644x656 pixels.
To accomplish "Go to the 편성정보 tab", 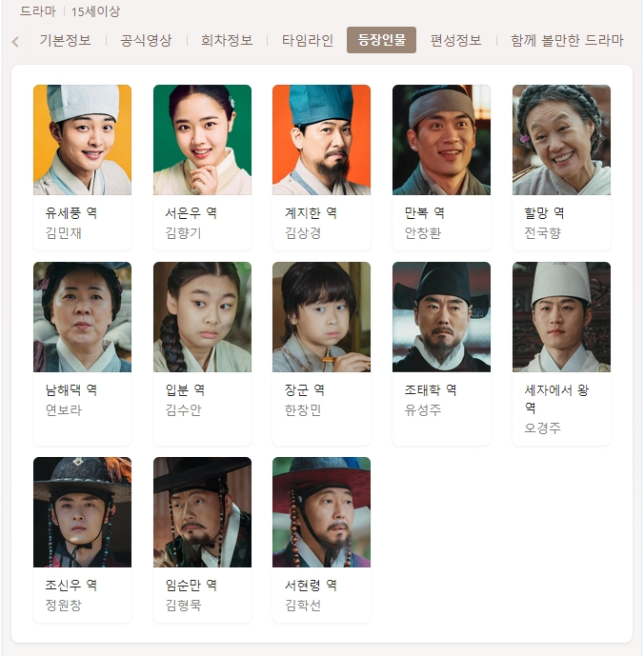I will click(456, 40).
